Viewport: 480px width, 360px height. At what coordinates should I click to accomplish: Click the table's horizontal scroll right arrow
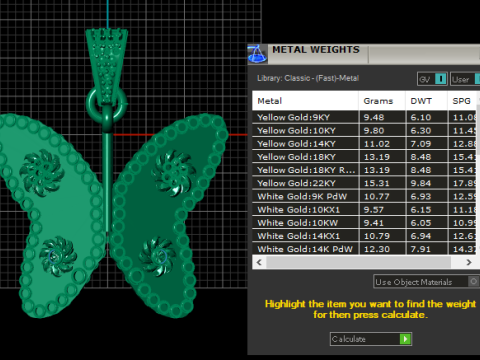469,262
